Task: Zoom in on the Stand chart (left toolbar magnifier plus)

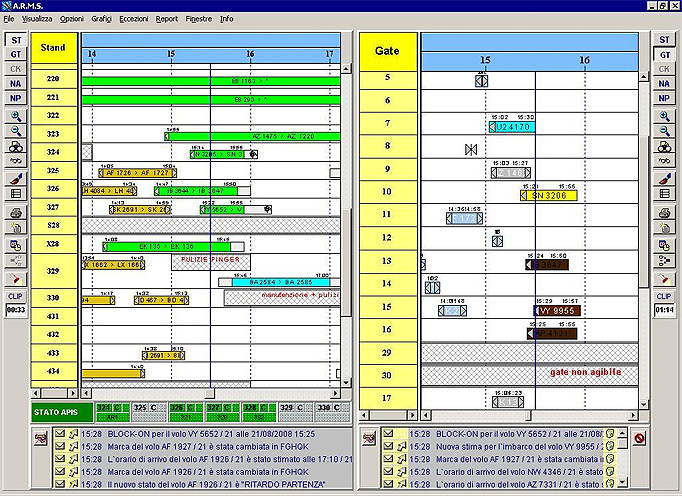Action: tap(16, 117)
